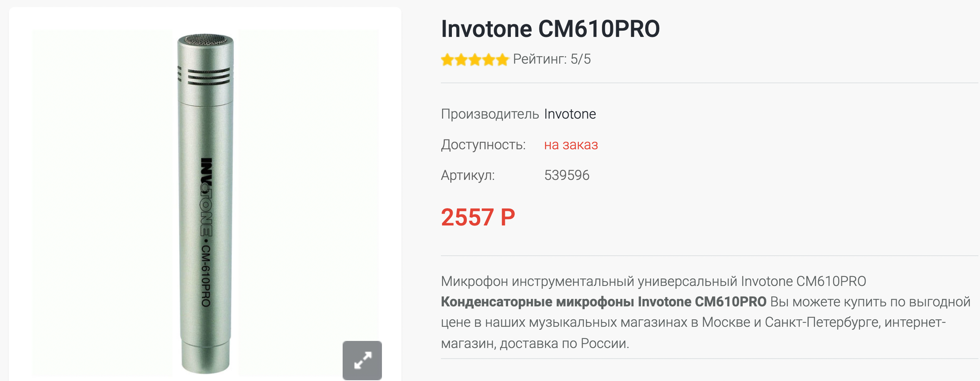Click the "Микрофон инструментальный универсальный" description line
The height and width of the screenshot is (381, 980).
click(x=589, y=281)
